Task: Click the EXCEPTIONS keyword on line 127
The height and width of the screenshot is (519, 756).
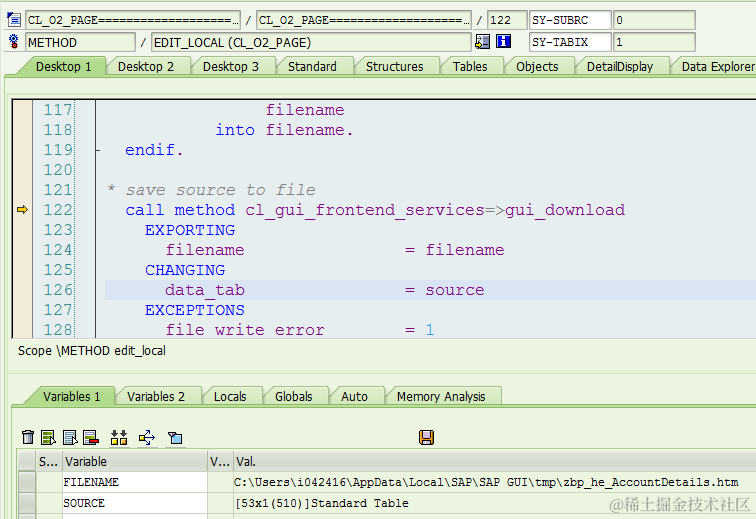Action: 195,310
